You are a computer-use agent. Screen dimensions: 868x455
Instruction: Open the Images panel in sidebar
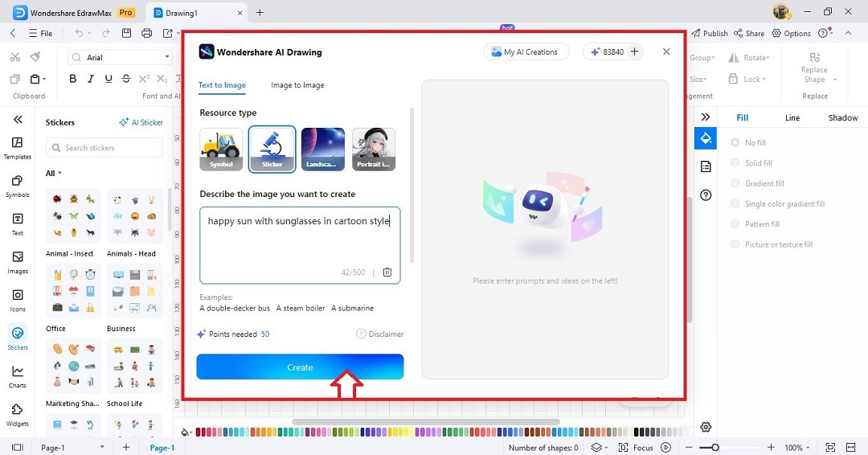(17, 262)
